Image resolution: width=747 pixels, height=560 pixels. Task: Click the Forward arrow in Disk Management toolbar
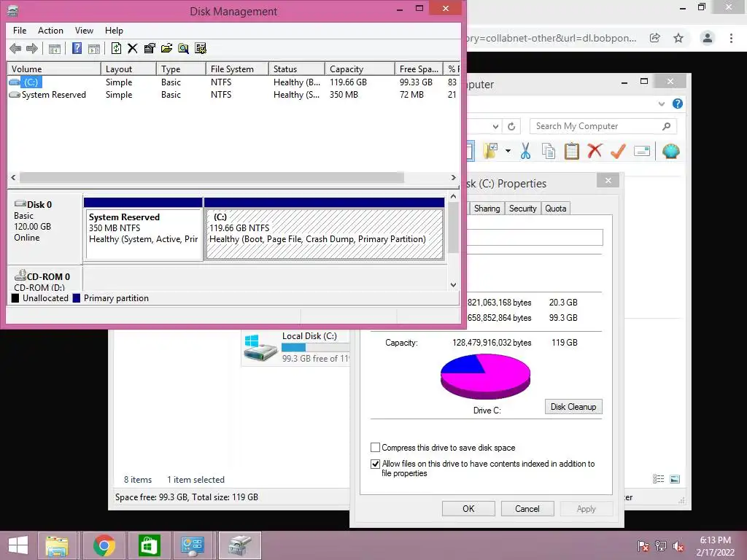[32, 48]
